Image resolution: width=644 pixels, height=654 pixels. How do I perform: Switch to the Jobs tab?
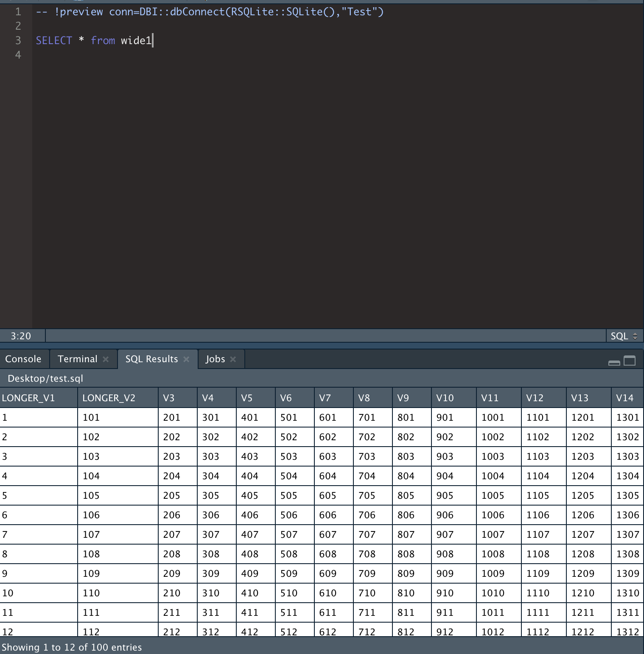click(x=216, y=359)
